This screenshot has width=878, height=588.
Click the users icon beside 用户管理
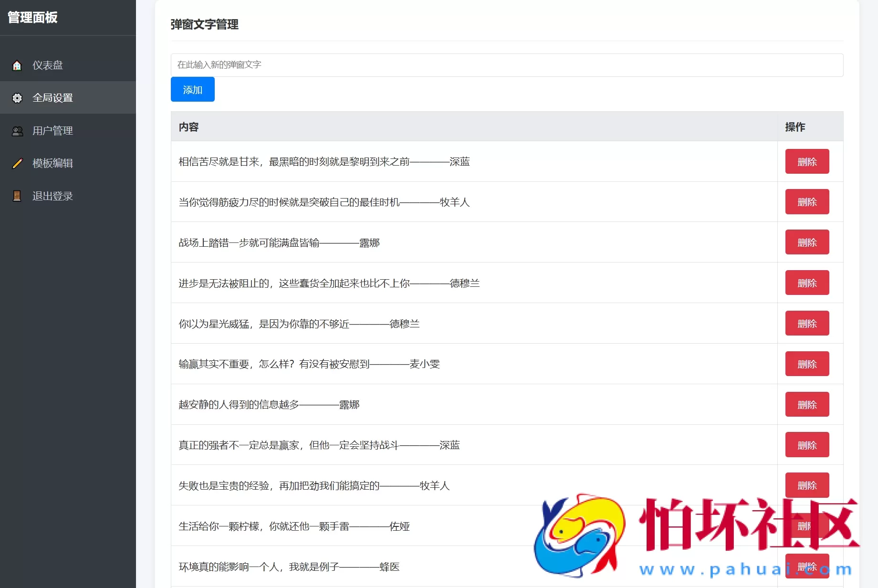tap(17, 130)
